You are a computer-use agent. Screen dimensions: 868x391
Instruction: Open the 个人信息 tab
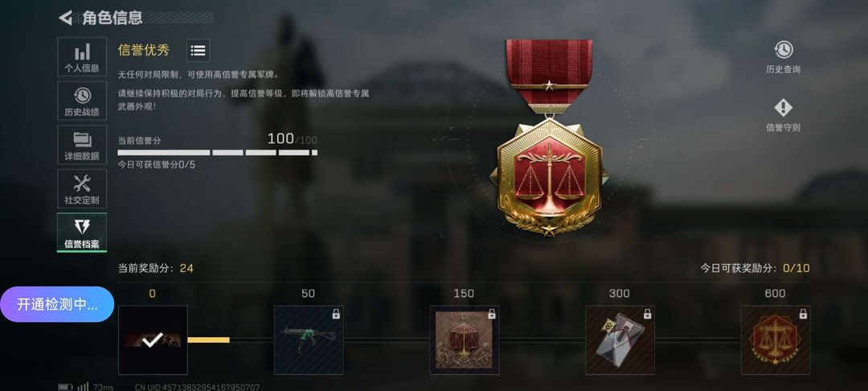pyautogui.click(x=82, y=56)
